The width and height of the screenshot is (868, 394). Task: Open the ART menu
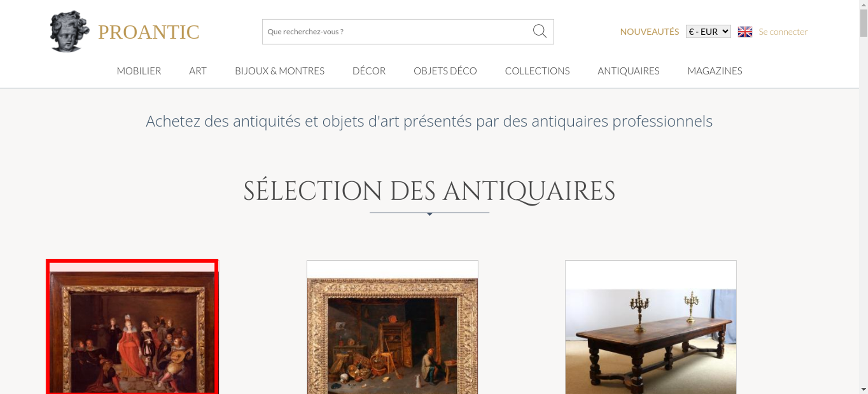pos(198,71)
